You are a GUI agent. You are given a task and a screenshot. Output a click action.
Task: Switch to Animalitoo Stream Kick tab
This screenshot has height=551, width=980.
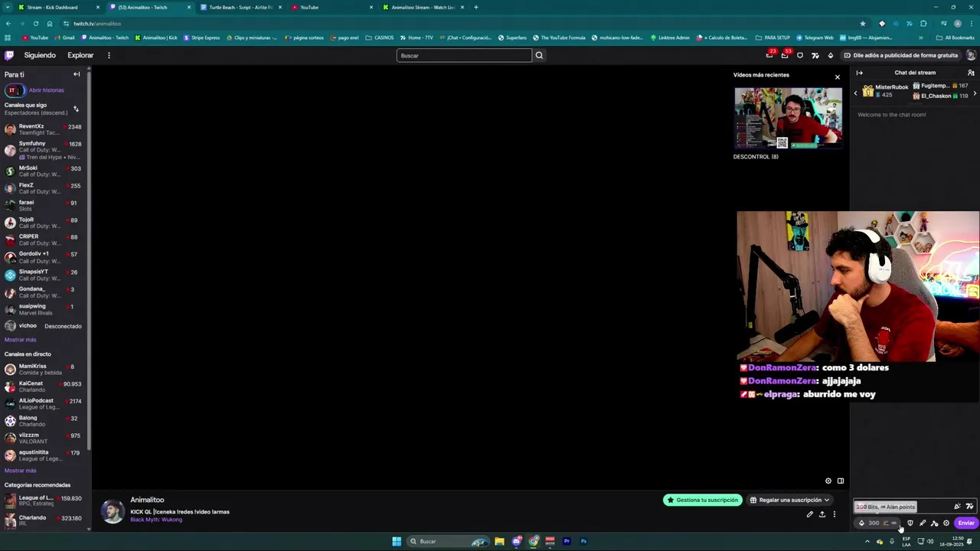pos(423,7)
